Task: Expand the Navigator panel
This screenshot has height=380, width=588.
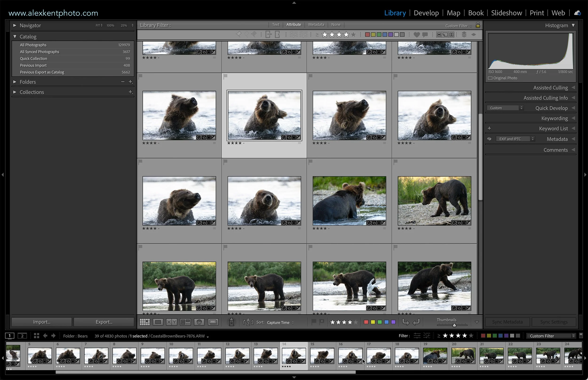Action: click(x=15, y=25)
